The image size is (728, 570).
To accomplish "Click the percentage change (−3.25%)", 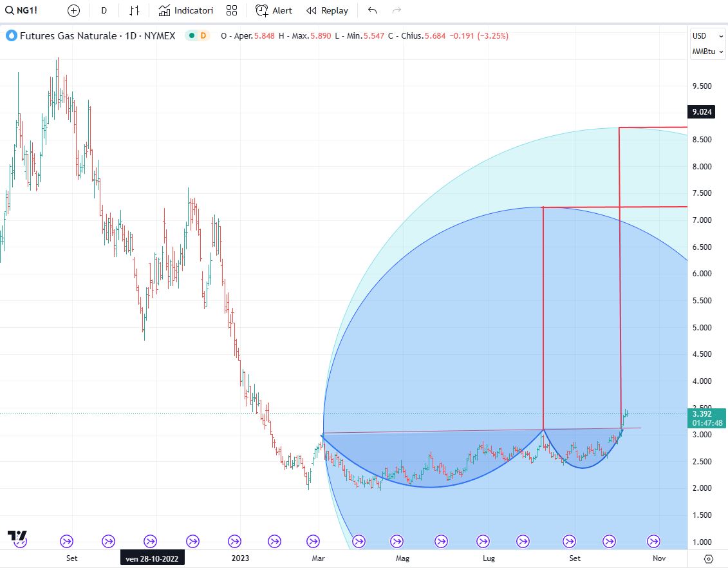I will [x=493, y=36].
